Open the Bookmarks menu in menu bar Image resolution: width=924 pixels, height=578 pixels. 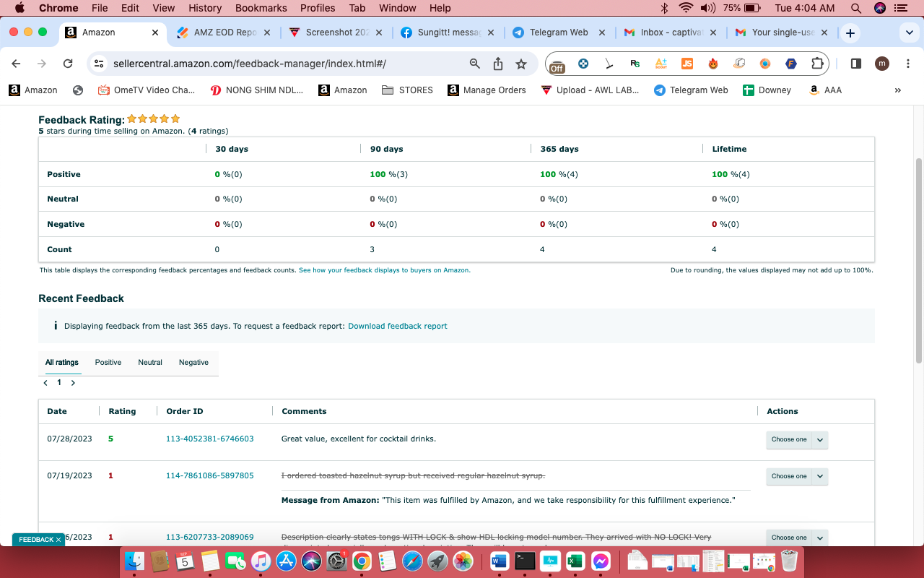[261, 8]
